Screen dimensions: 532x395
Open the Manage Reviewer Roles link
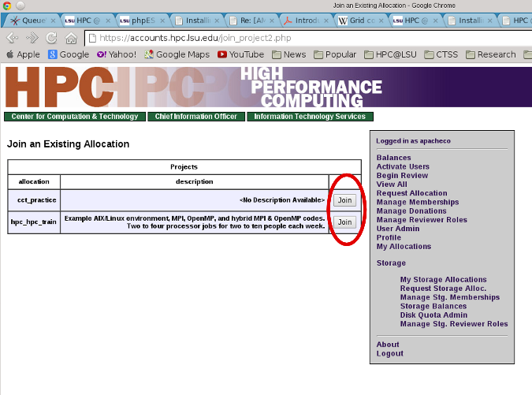point(422,219)
